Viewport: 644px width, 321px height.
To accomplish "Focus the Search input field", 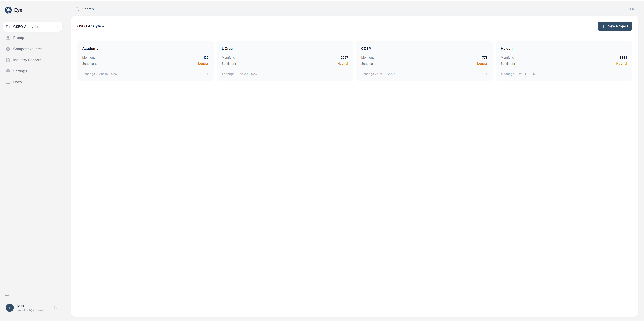I will (300, 9).
